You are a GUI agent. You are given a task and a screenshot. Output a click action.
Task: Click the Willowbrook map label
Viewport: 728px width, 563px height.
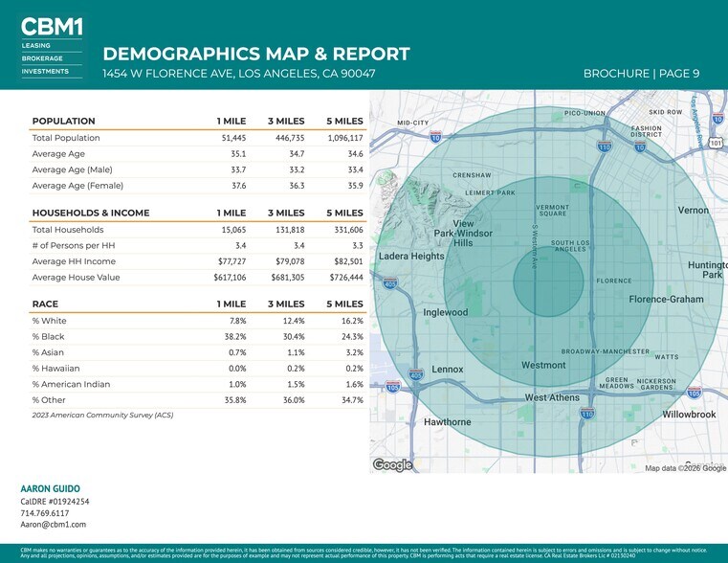tap(689, 415)
